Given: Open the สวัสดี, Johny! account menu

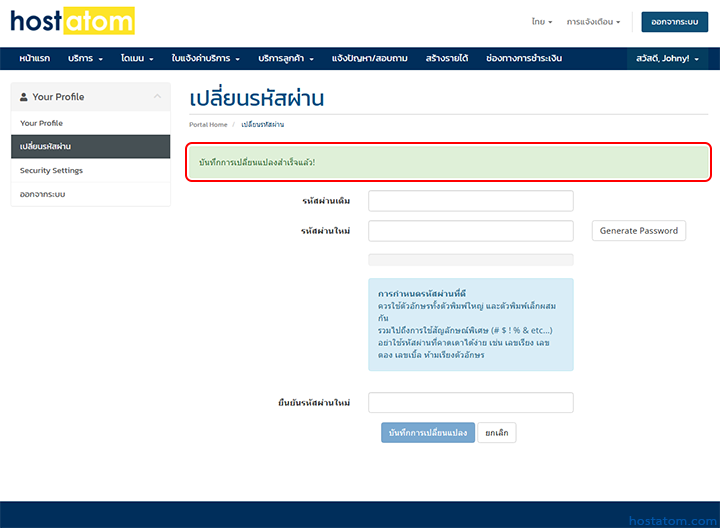Looking at the screenshot, I should tap(667, 59).
